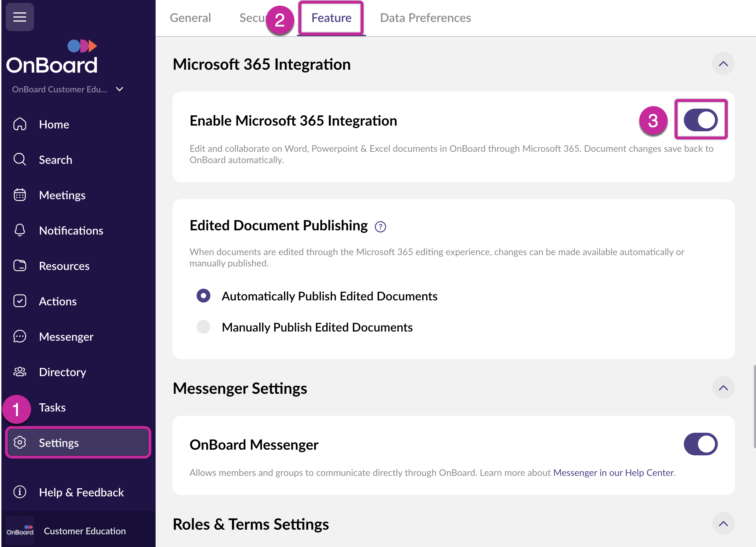Collapse Roles & Terms Settings section

point(723,524)
